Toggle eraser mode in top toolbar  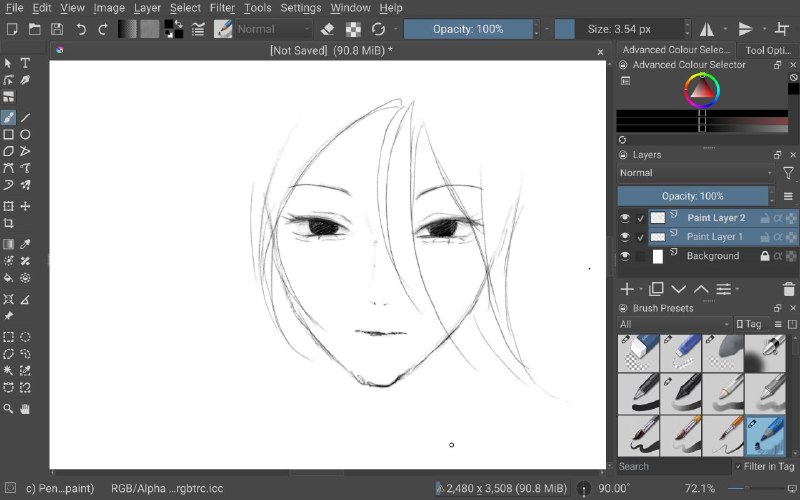(328, 29)
